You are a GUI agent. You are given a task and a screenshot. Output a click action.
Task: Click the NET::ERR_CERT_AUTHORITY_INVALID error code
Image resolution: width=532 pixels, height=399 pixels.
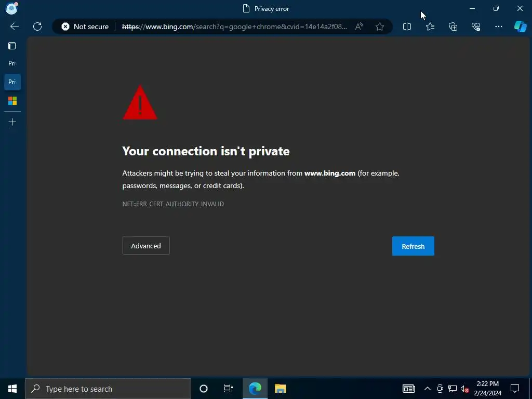pos(173,204)
